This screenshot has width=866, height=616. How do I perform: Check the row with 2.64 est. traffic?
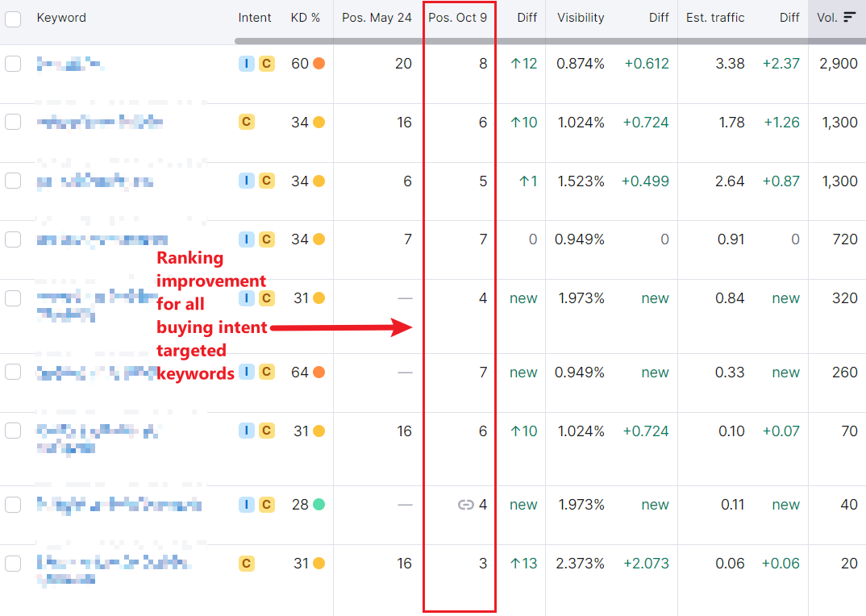click(x=13, y=181)
